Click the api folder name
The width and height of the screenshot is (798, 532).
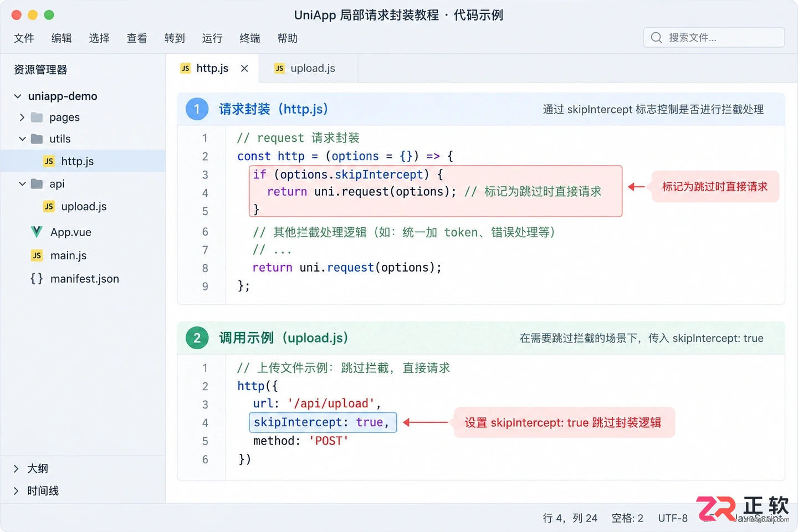tap(57, 184)
